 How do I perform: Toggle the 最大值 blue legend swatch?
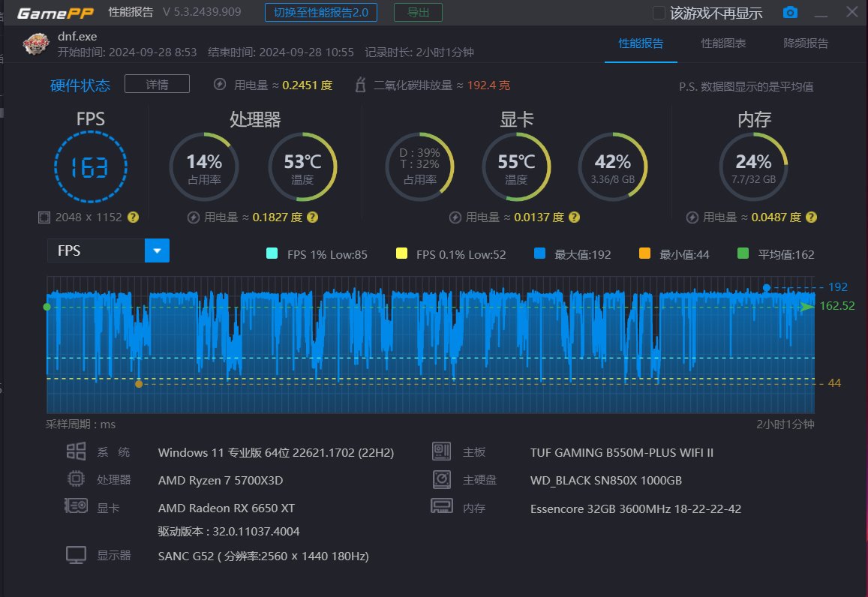coord(539,253)
